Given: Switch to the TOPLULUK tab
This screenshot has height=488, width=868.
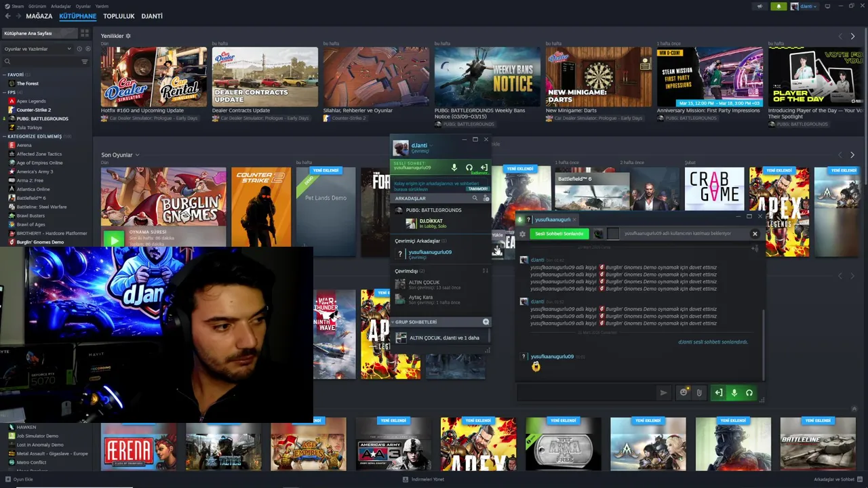Looking at the screenshot, I should [x=119, y=16].
